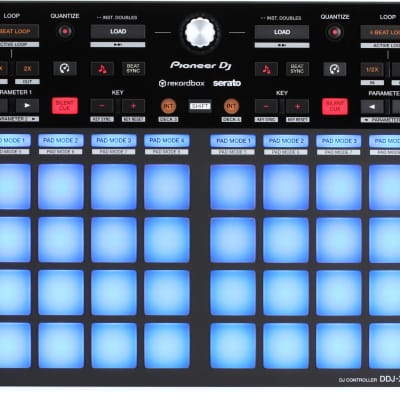Viewport: 400px width, 400px height.
Task: Strike second-row pad under right deck PAD MODE 2
Action: [x=286, y=240]
